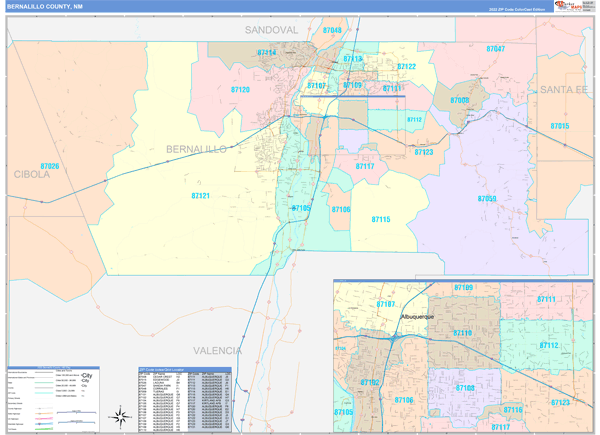The height and width of the screenshot is (435, 600).
Task: Click the VALENCIA county label
Action: click(x=217, y=351)
